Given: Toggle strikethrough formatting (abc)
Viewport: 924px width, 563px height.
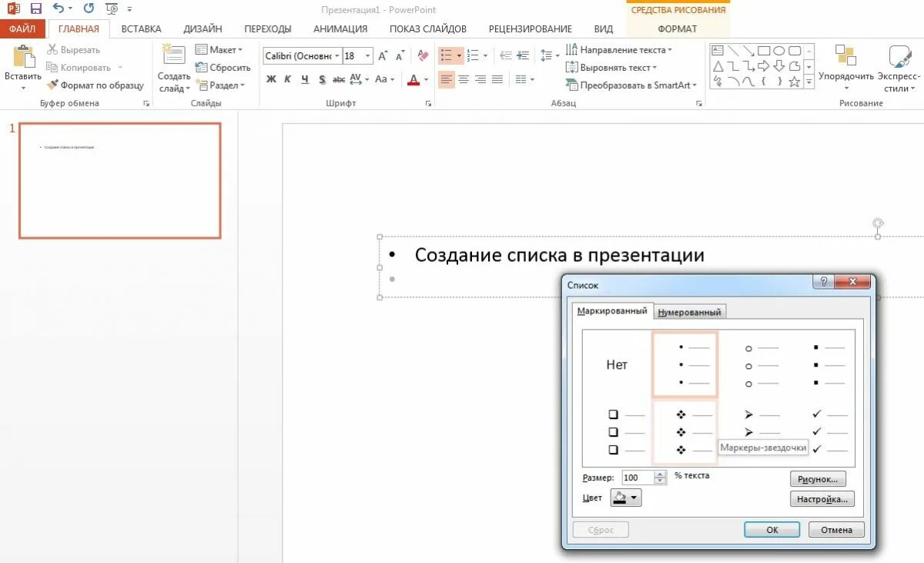Looking at the screenshot, I should (339, 79).
